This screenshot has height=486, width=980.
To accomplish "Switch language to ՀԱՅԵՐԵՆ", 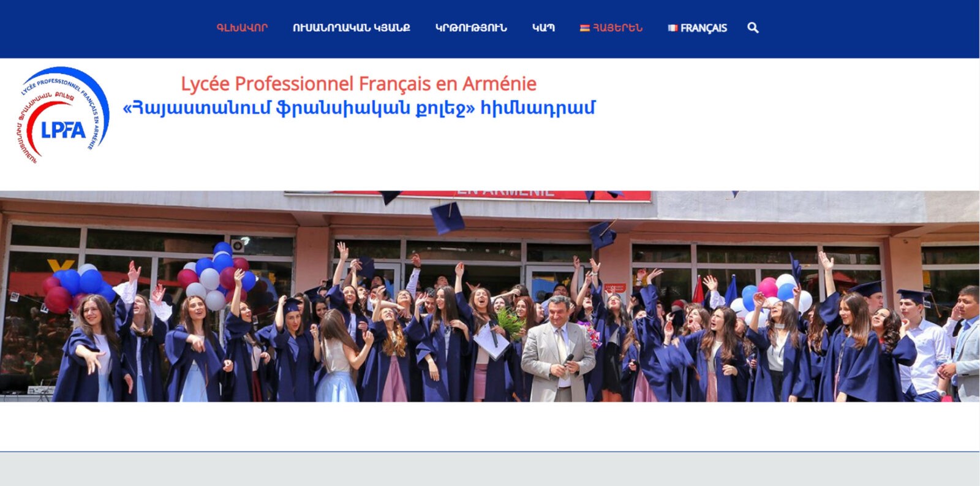I will tap(617, 28).
